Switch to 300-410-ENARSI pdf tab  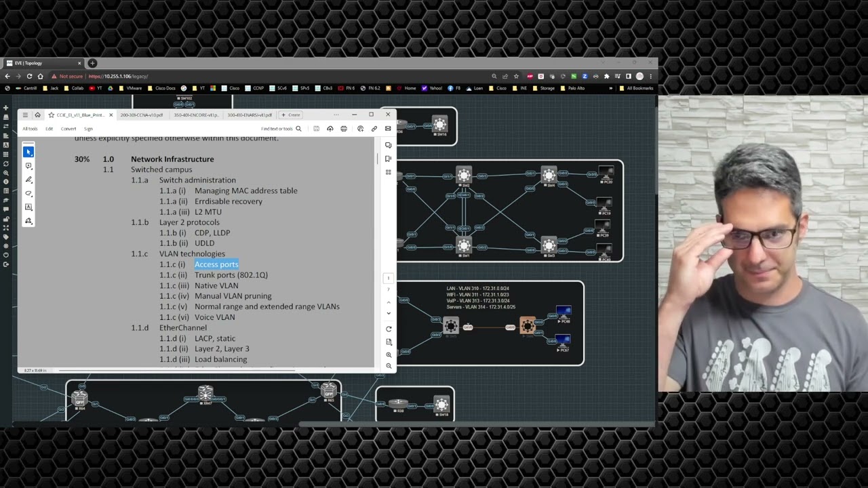click(250, 115)
